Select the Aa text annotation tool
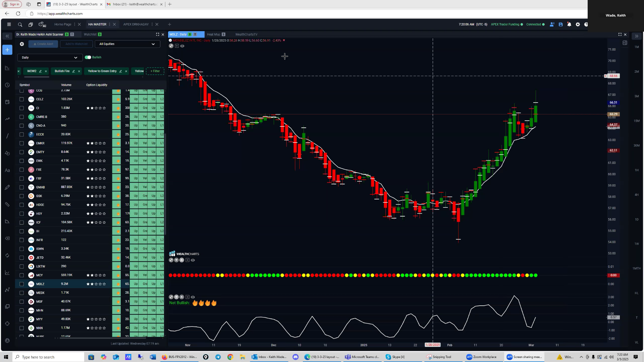Image resolution: width=644 pixels, height=362 pixels. click(x=7, y=170)
